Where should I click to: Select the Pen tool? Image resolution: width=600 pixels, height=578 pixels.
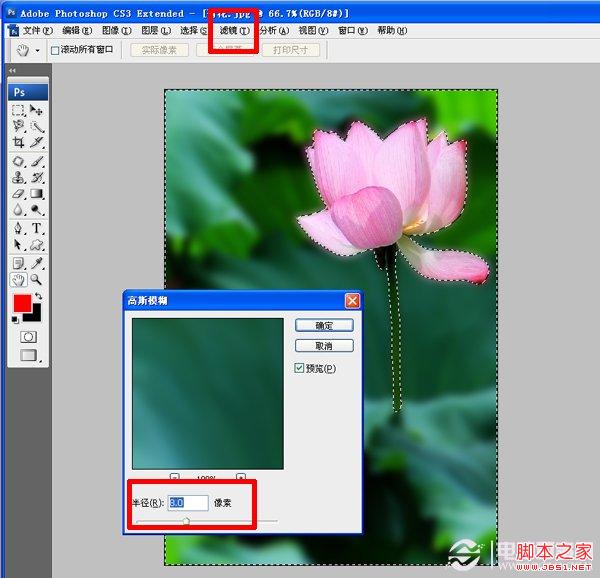[18, 228]
